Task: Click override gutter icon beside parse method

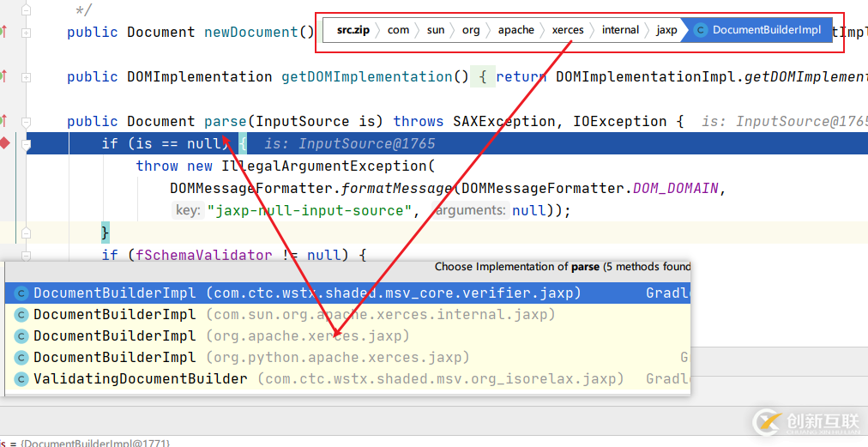Action: click(x=3, y=121)
